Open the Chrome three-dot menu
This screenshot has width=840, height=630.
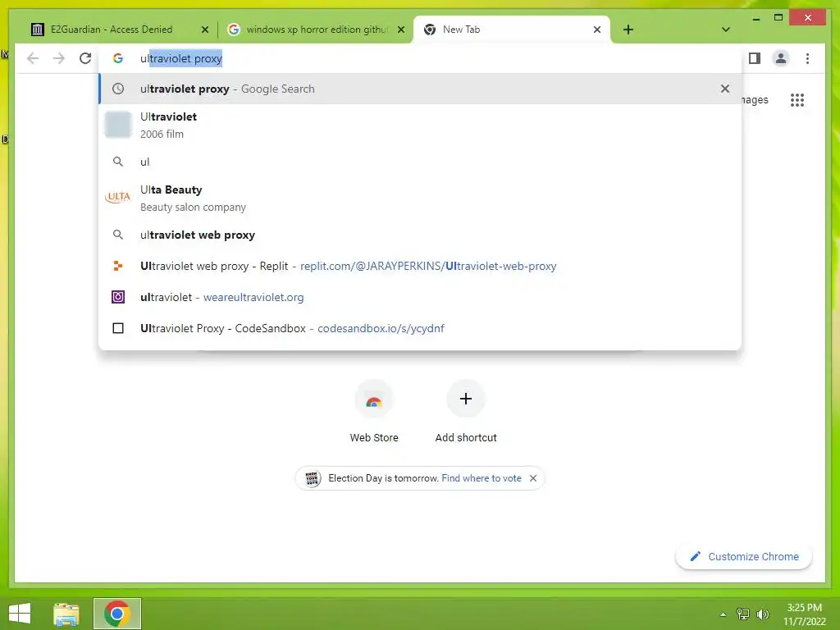click(x=807, y=58)
